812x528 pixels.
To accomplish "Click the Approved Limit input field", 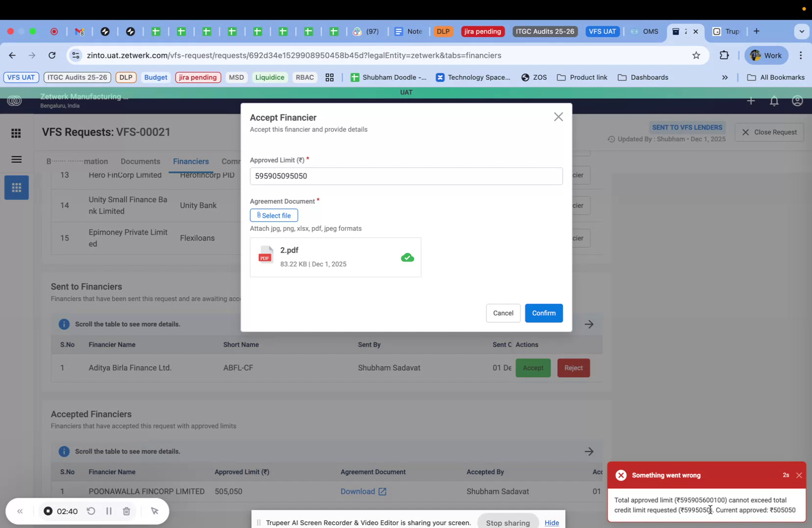I will [406, 176].
